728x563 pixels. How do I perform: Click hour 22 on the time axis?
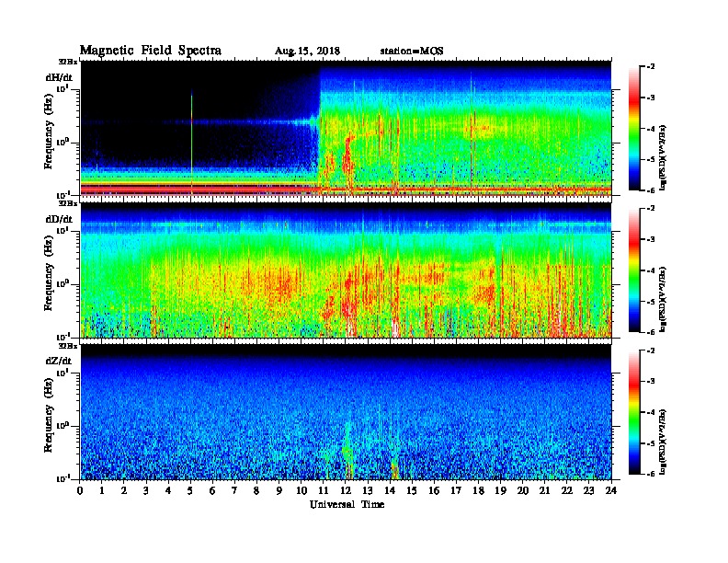click(x=566, y=491)
